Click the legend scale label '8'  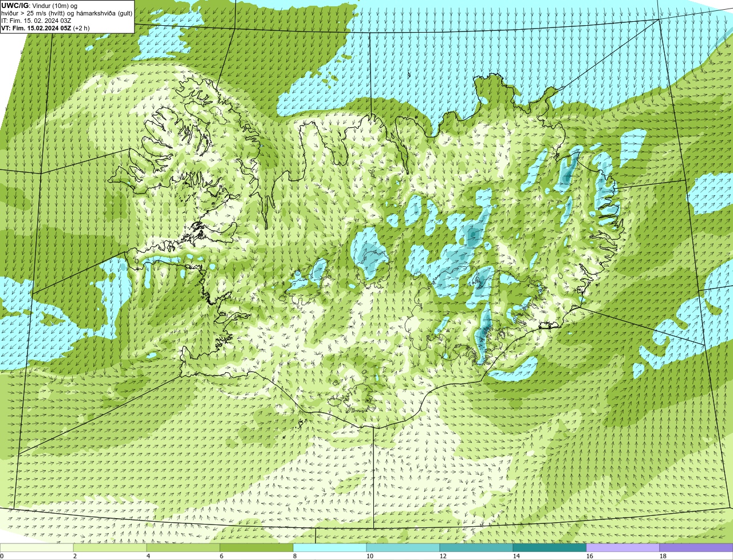tap(295, 556)
